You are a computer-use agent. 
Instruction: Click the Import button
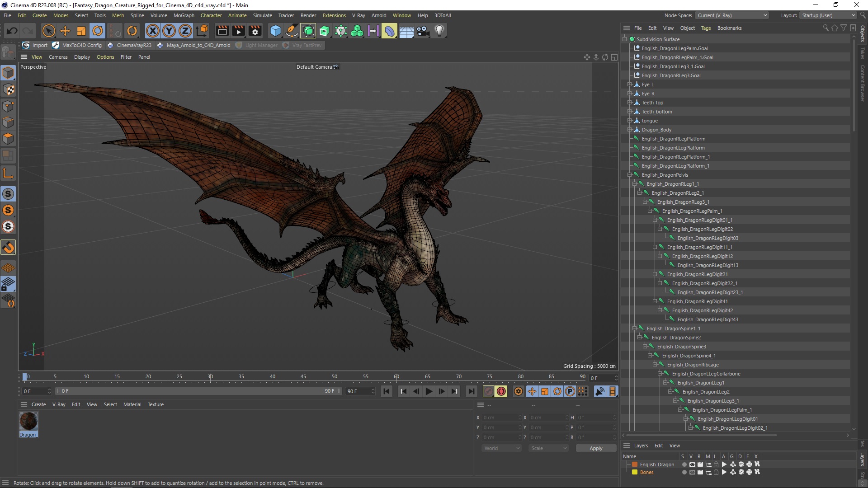(x=35, y=45)
